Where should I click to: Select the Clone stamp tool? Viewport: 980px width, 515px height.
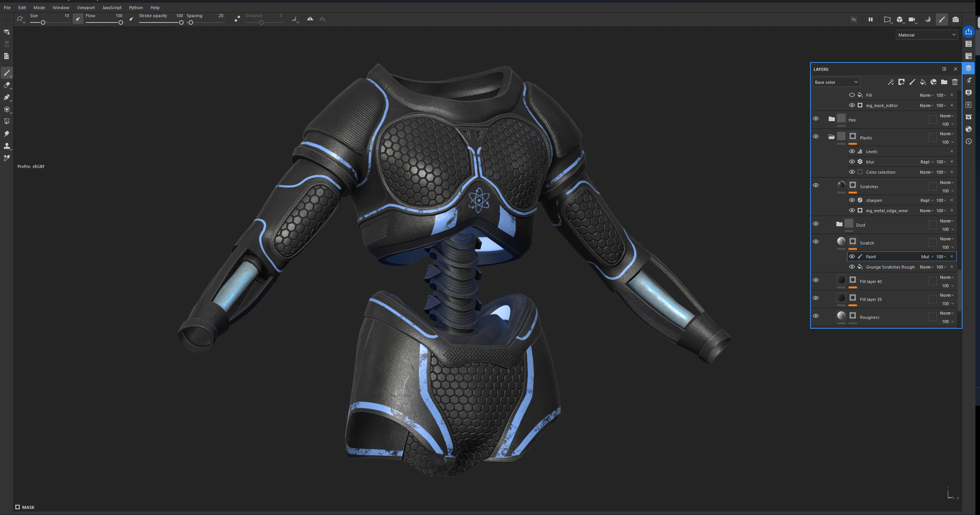point(7,146)
